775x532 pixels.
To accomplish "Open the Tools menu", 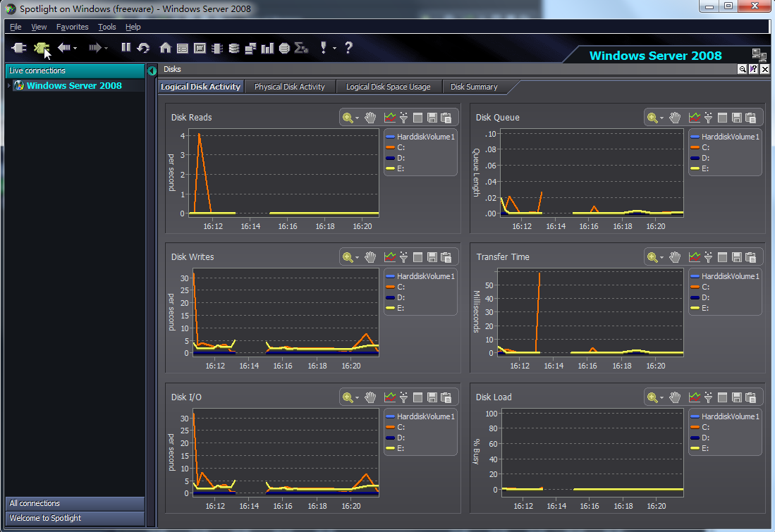I will pos(106,27).
